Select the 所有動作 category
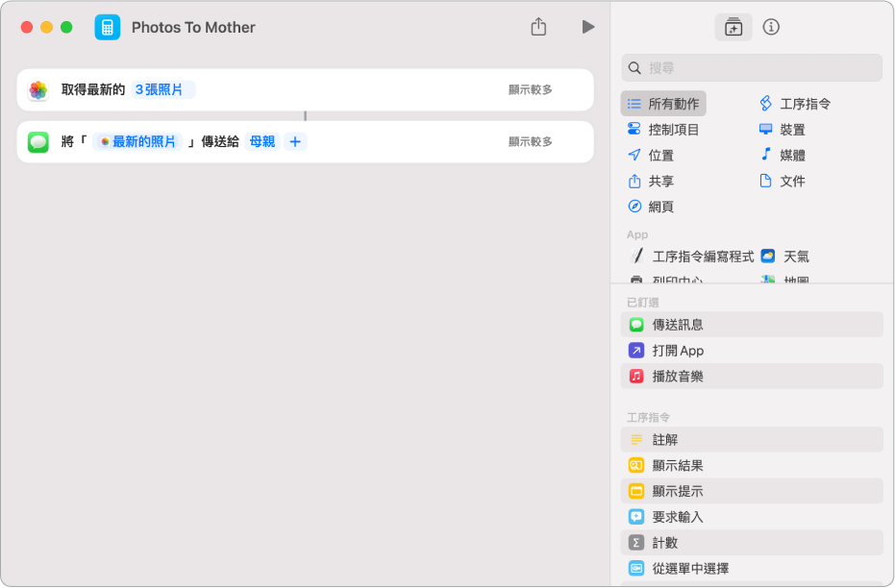Viewport: 895px width, 588px height. [x=663, y=104]
